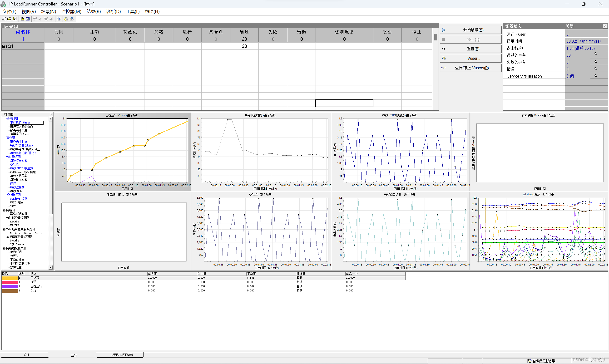Close the 可用图 panel with X

click(51, 114)
